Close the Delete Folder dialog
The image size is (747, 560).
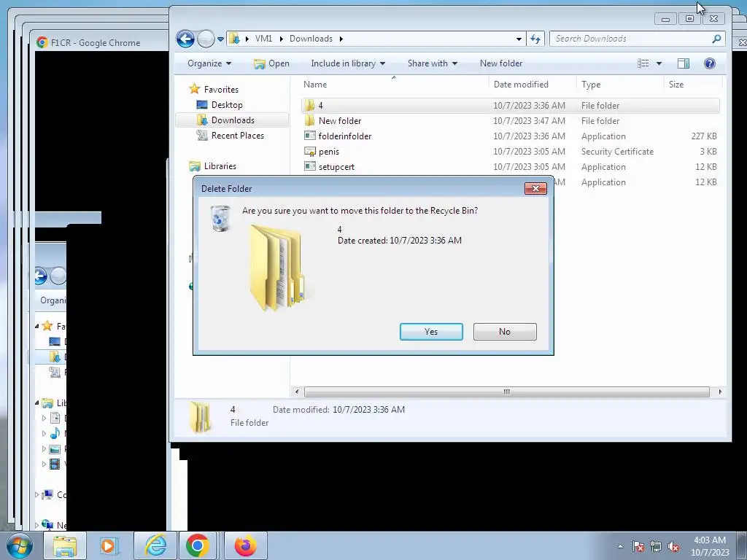point(535,189)
